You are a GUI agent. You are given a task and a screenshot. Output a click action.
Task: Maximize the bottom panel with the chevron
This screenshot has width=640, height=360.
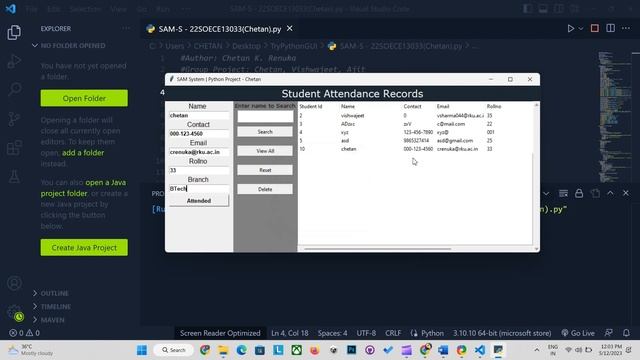(x=611, y=193)
